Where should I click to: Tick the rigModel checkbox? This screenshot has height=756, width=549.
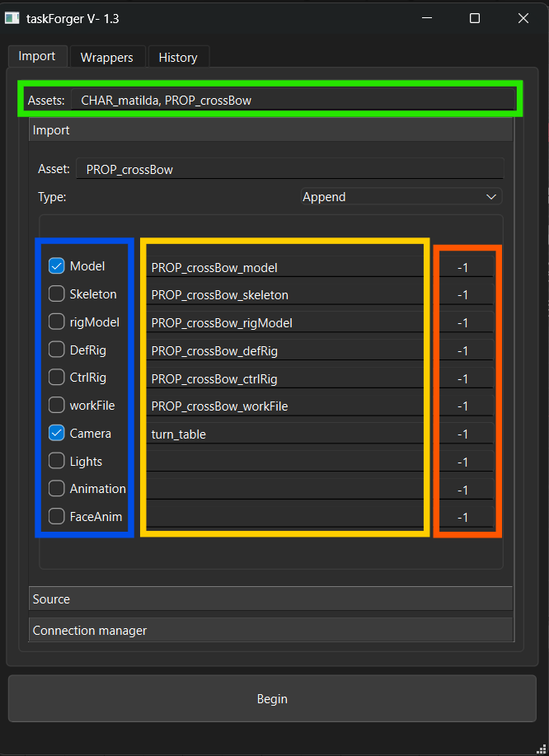pos(56,322)
